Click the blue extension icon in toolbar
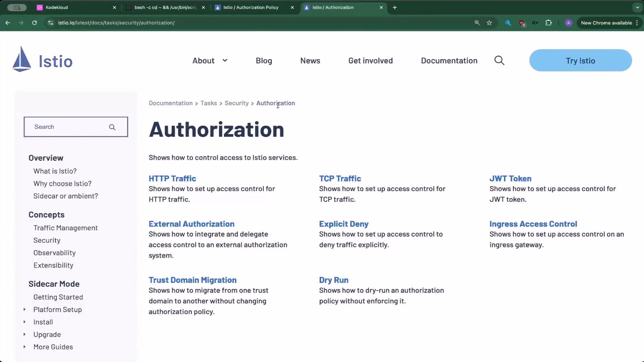This screenshot has width=644, height=362. [508, 23]
